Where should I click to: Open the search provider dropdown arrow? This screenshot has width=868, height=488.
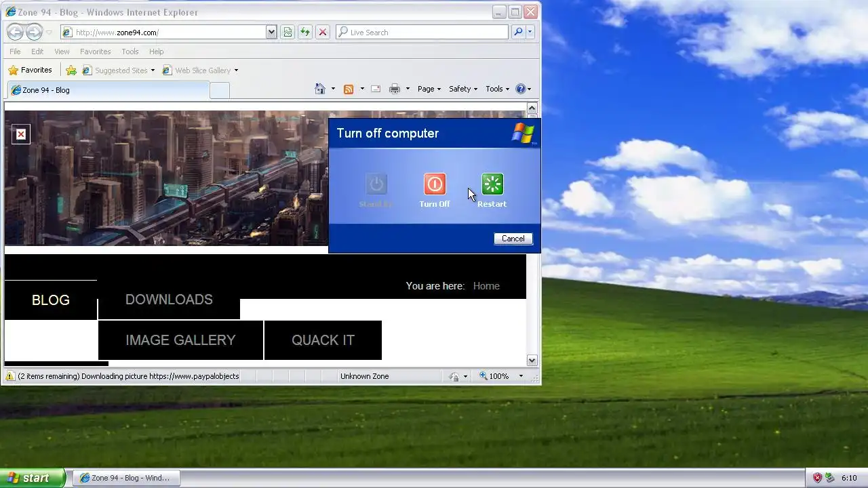coord(530,32)
